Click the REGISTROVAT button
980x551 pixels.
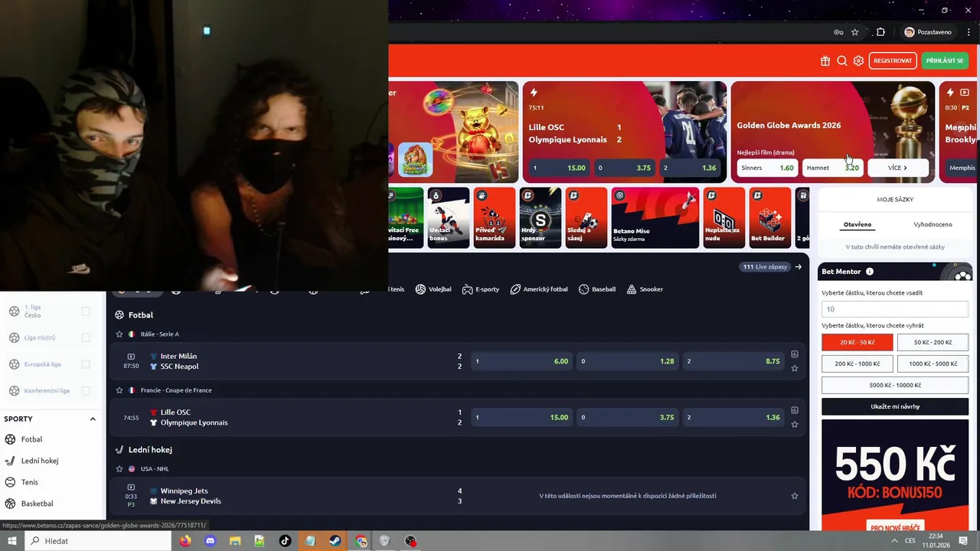893,60
